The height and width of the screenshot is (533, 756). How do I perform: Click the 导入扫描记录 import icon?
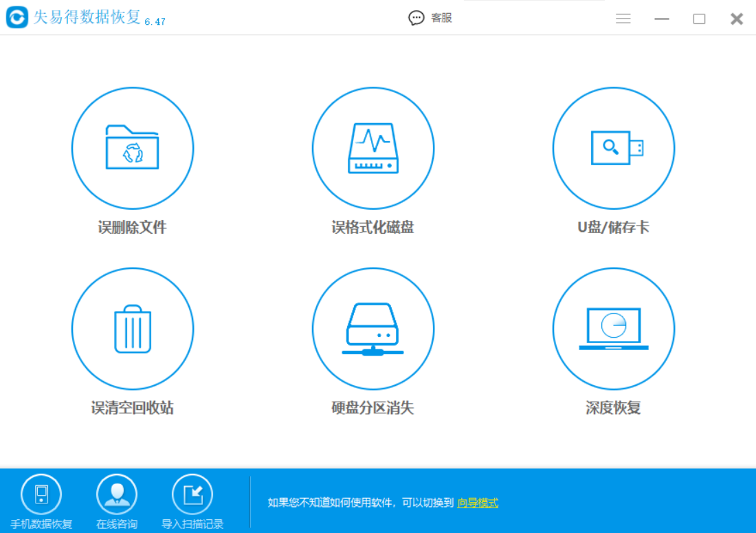point(192,494)
